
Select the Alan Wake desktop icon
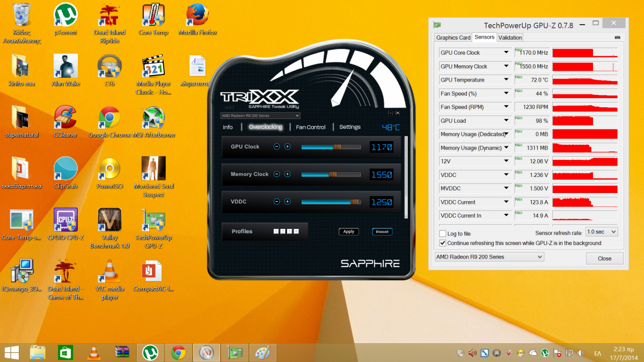point(65,71)
